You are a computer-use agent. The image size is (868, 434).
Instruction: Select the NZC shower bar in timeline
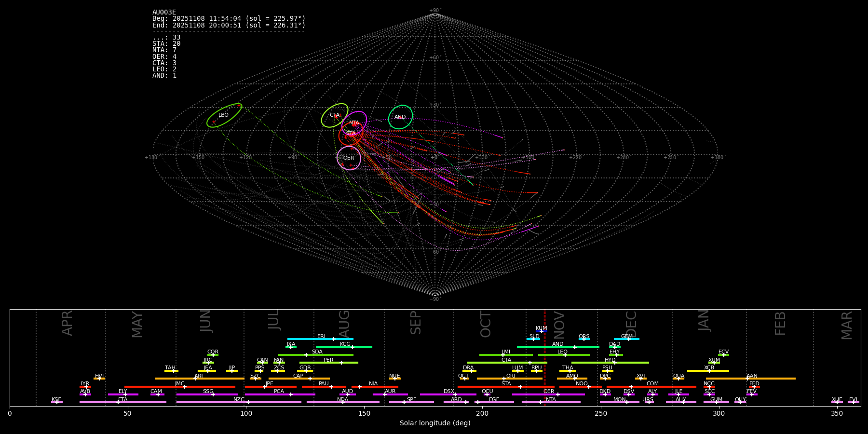[239, 402]
